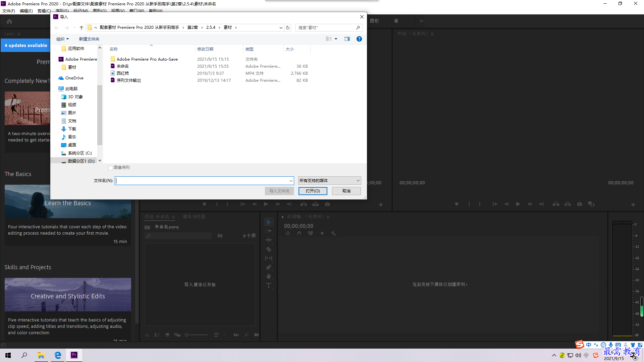Screen dimensions: 644x362
Task: Click Play in the Source monitor
Action: point(266,204)
